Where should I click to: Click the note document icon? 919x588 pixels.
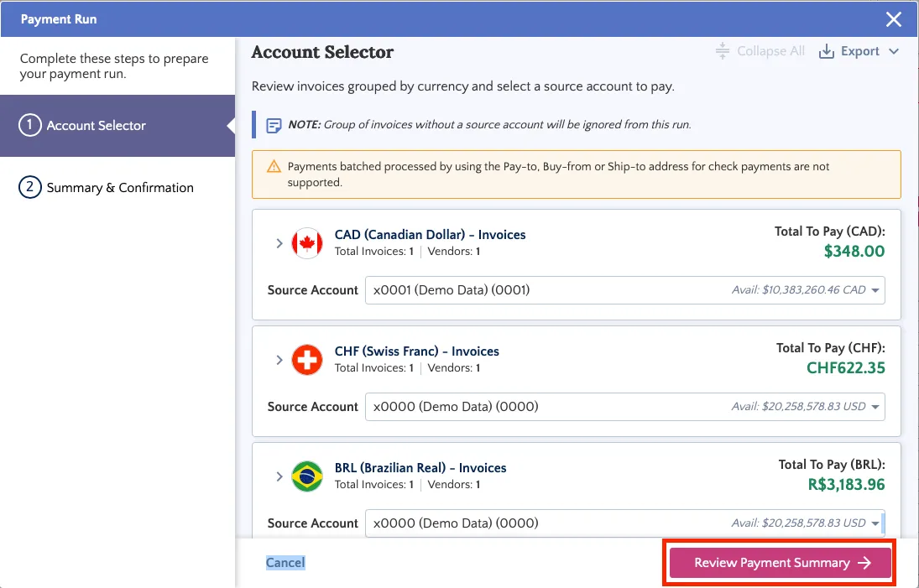tap(274, 125)
